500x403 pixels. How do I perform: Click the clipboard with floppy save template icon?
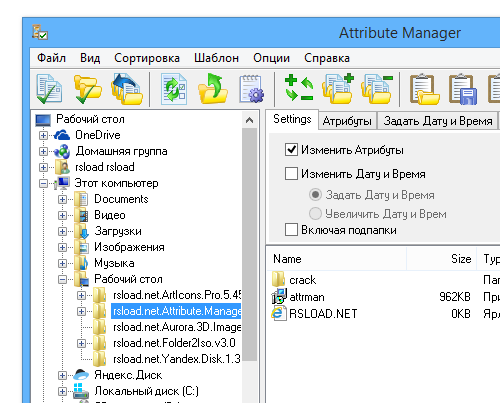coord(463,89)
